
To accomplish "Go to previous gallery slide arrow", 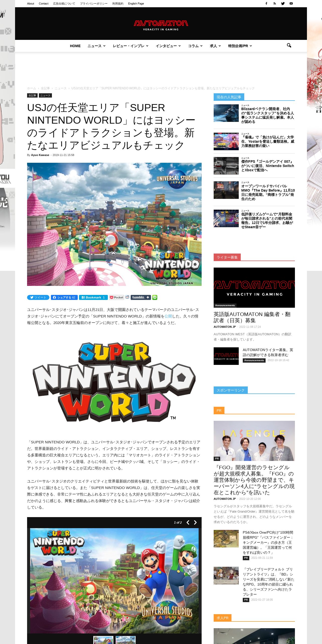I will click(x=188, y=523).
